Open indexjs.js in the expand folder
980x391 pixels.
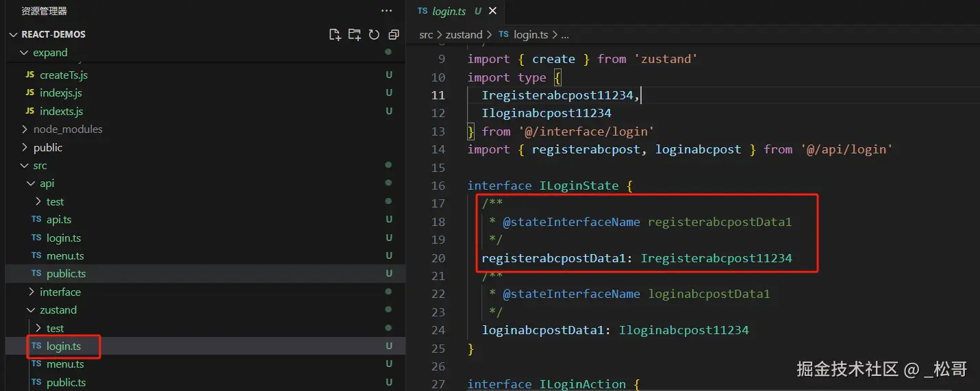(60, 93)
